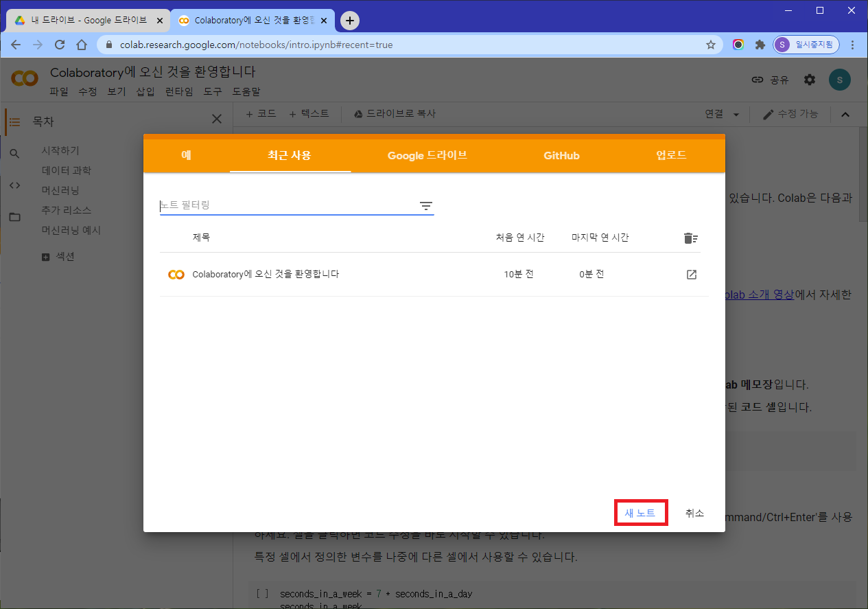Click the 수정 가능 pencil button
Screen dimensions: 868x609
tap(790, 114)
